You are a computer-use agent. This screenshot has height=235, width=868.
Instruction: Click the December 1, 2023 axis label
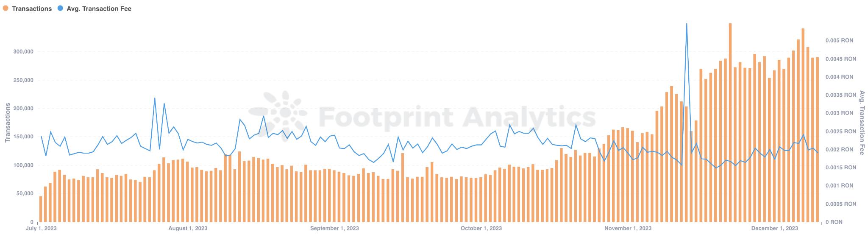(774, 228)
